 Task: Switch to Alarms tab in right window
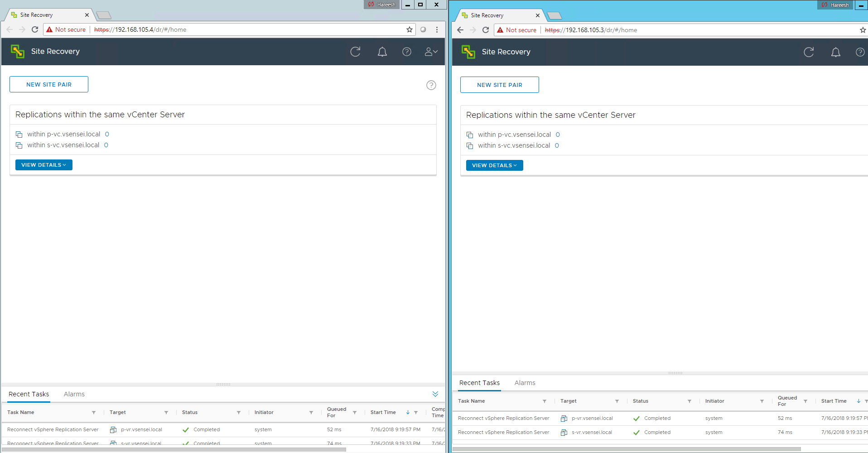click(525, 383)
